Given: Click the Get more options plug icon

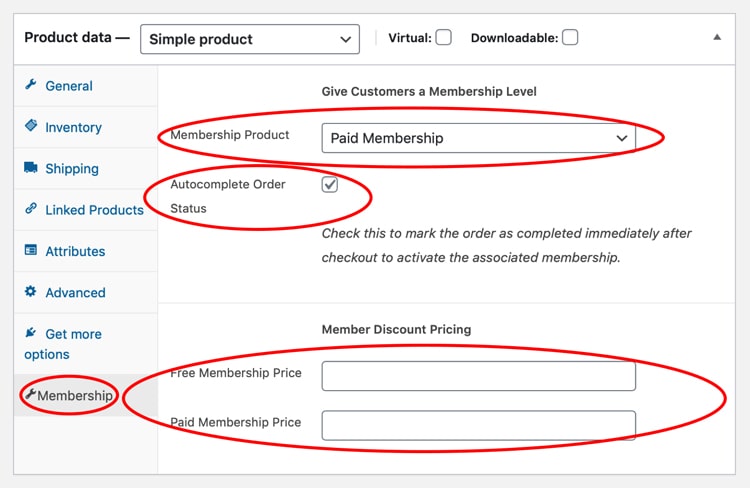Looking at the screenshot, I should point(31,332).
